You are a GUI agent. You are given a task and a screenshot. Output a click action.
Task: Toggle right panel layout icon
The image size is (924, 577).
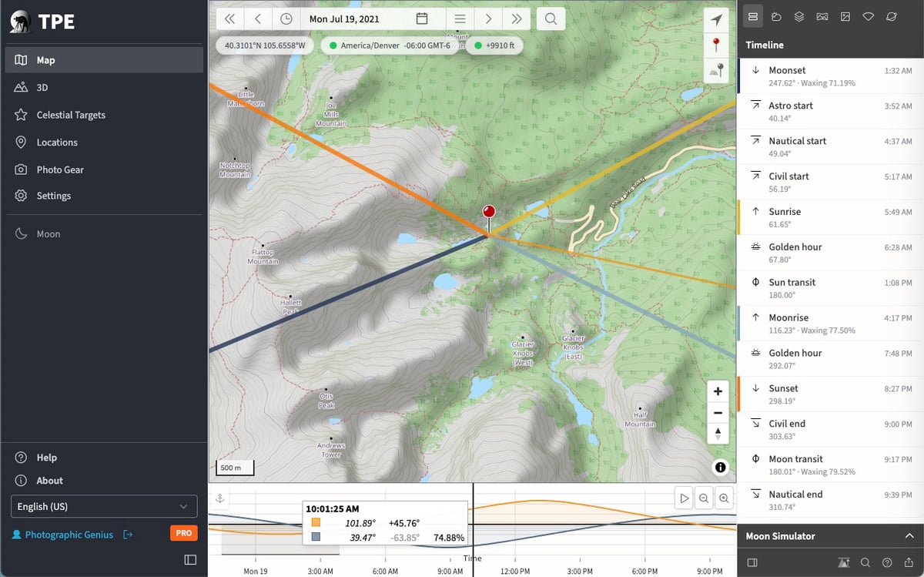coord(752,562)
